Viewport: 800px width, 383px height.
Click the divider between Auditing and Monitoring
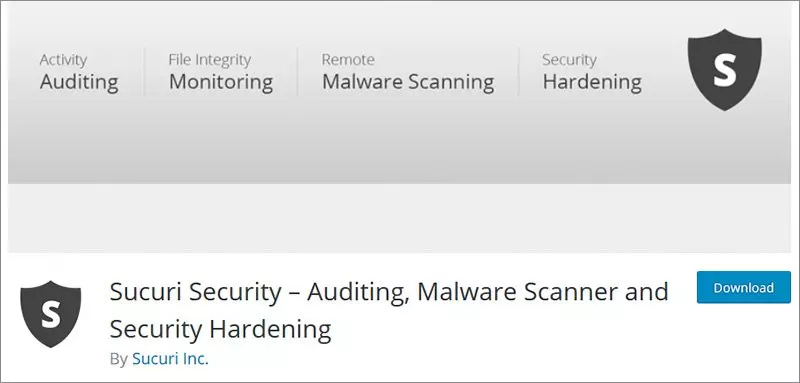[x=144, y=72]
